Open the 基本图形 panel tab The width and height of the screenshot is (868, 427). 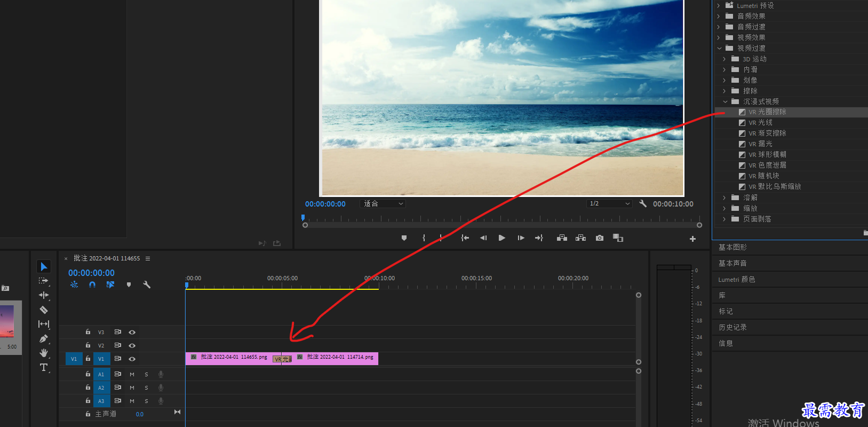coord(732,247)
